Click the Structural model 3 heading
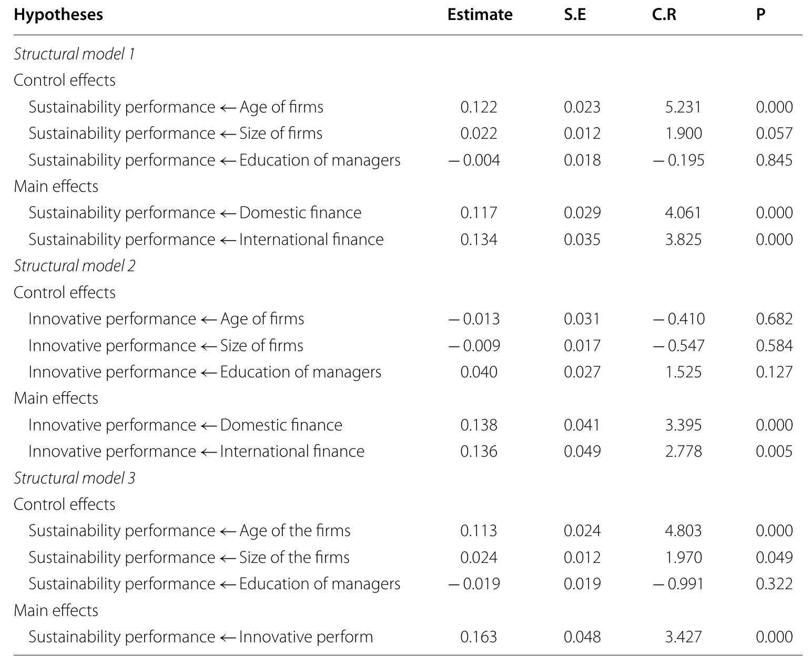812x657 pixels. pos(74,478)
